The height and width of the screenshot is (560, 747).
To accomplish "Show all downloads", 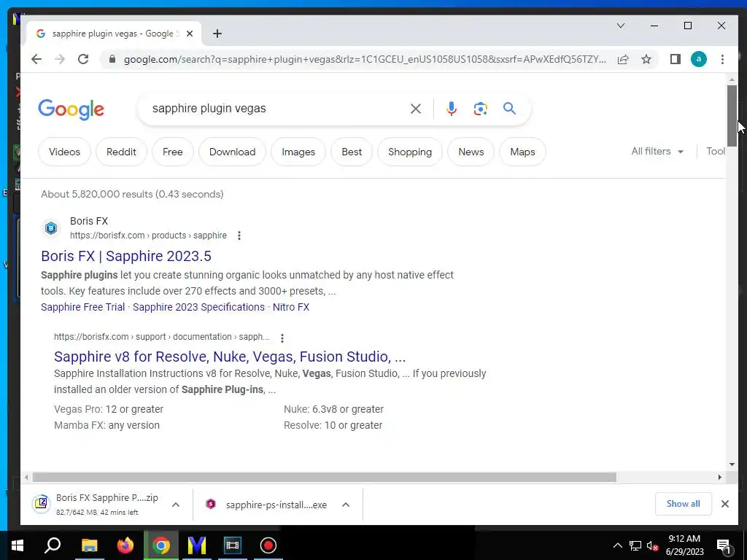I will (683, 504).
